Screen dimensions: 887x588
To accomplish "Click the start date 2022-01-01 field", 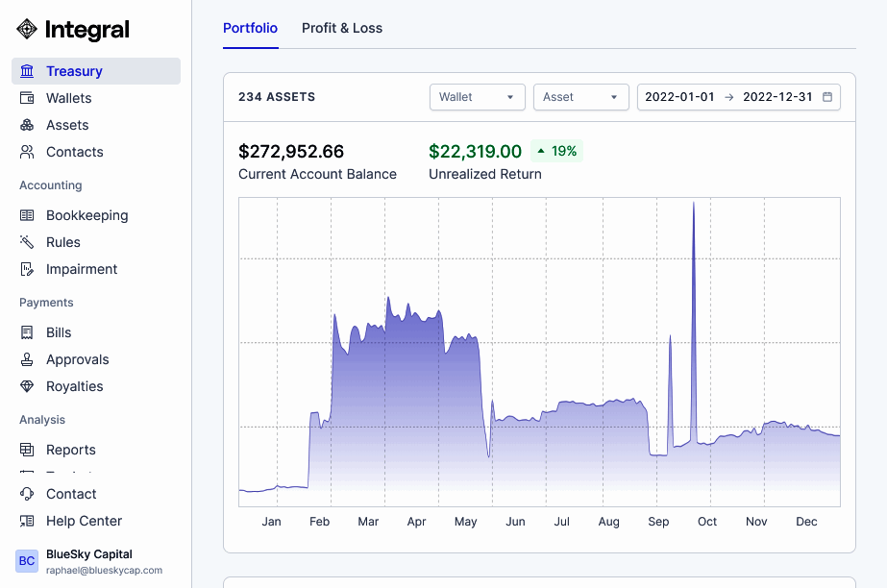I will click(679, 97).
